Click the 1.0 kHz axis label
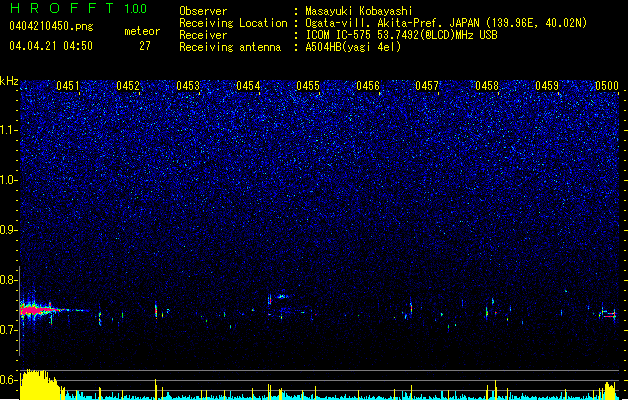The height and width of the screenshot is (400, 629). point(8,180)
